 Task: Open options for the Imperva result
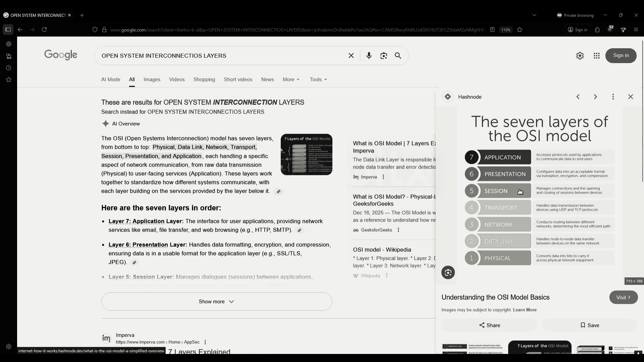point(205,342)
